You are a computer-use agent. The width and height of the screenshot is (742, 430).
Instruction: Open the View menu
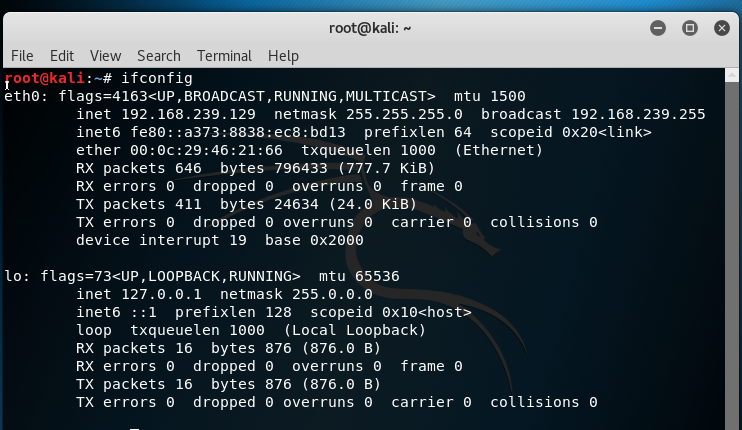(105, 56)
